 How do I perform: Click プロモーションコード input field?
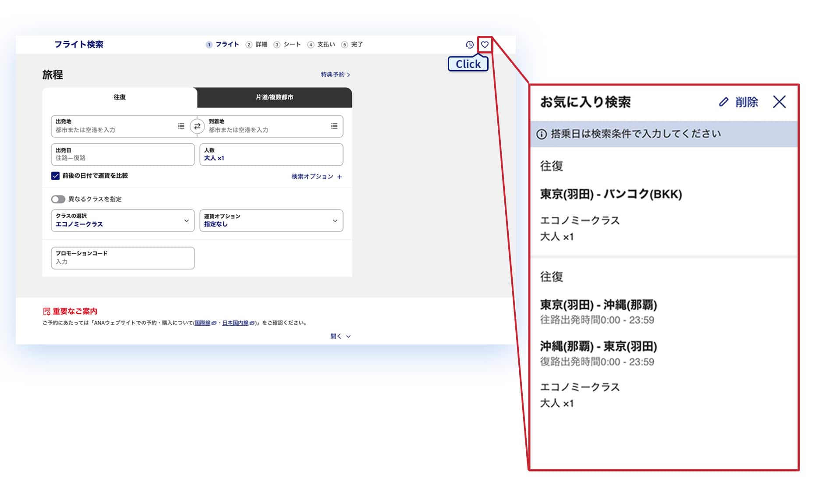(x=123, y=258)
